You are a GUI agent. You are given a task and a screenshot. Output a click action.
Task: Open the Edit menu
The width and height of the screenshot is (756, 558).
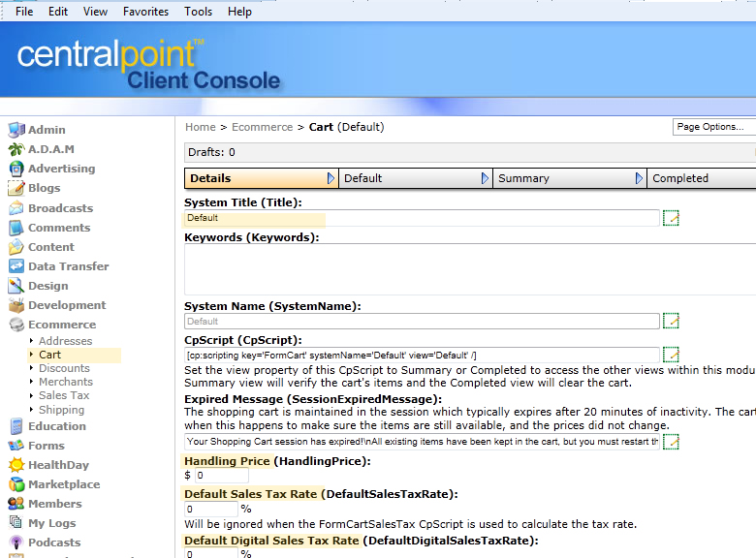pyautogui.click(x=58, y=11)
